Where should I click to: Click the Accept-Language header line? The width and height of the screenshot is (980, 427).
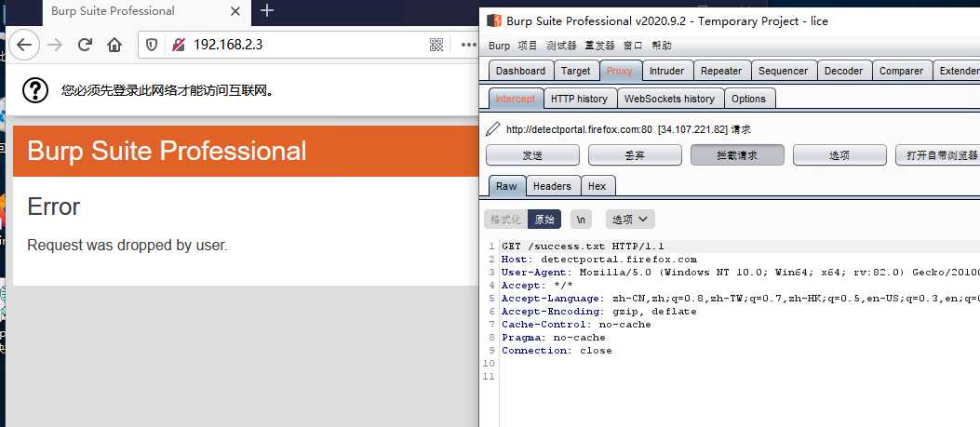pos(740,299)
